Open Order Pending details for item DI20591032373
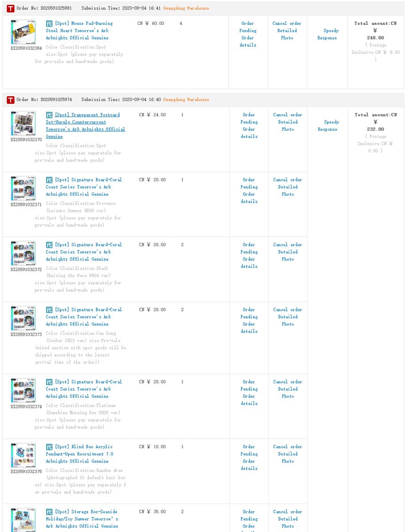 [x=249, y=321]
